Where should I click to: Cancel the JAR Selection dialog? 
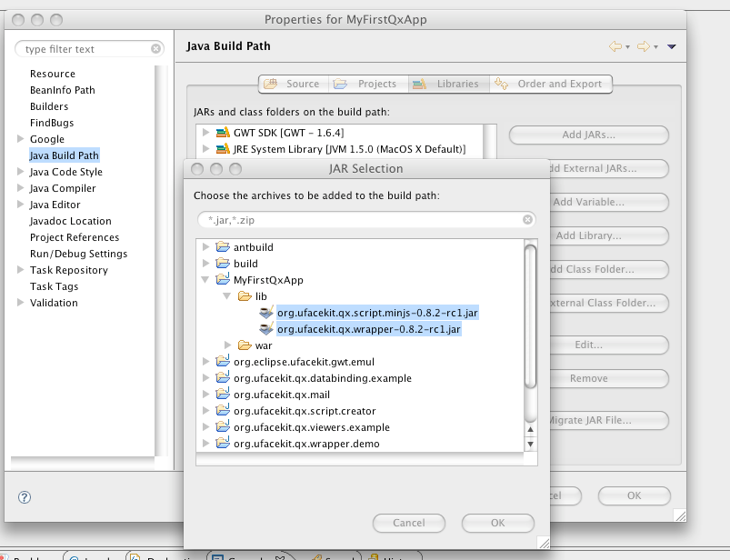[409, 523]
